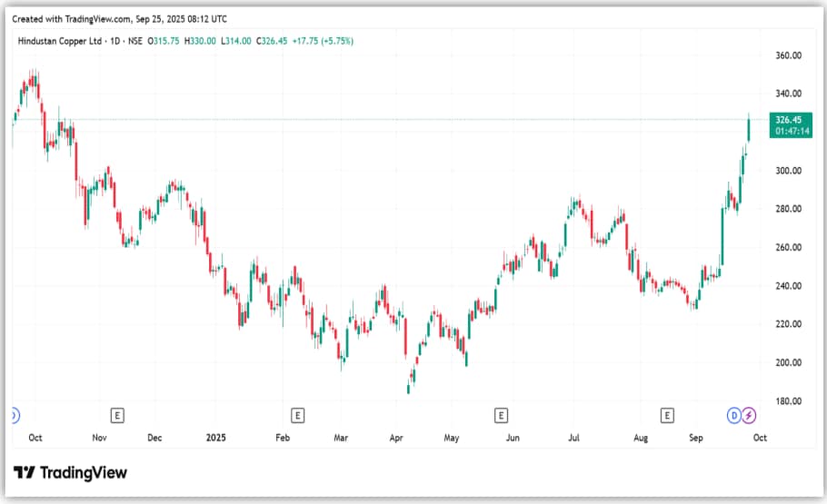Click the TradingView logo icon
This screenshot has width=827, height=504.
tap(25, 472)
